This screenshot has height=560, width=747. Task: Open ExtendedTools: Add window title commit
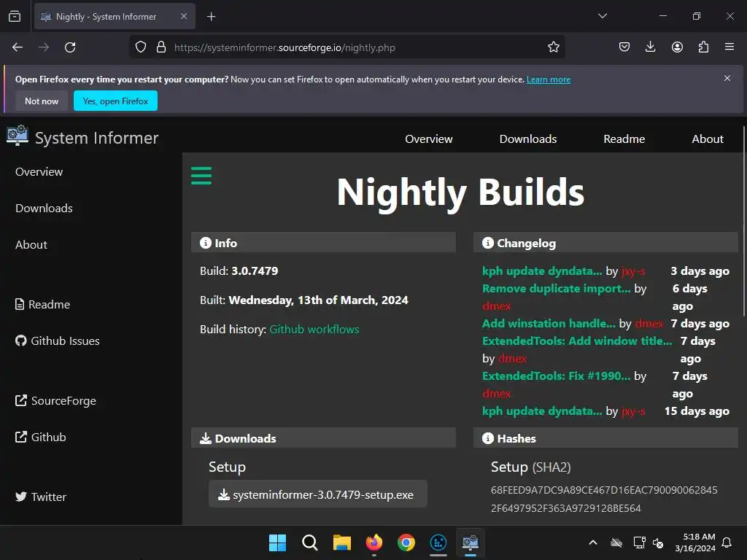(x=577, y=341)
